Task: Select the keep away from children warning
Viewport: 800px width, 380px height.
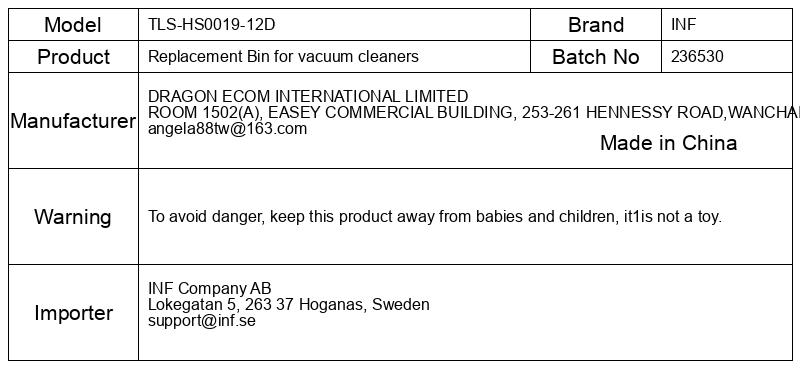Action: point(435,217)
